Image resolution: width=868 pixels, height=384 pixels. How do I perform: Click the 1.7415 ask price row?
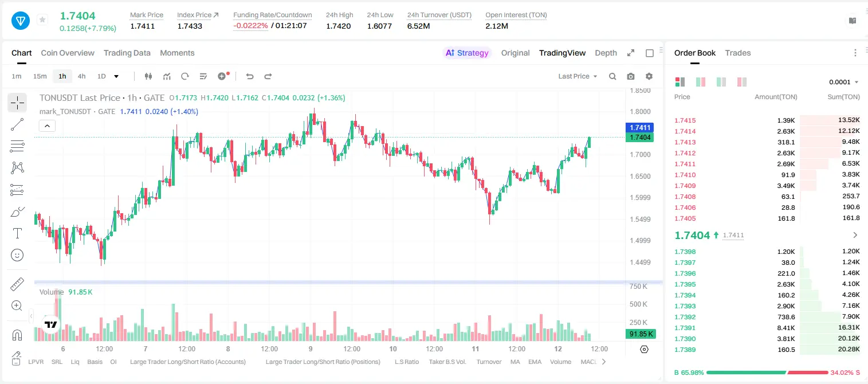click(x=767, y=120)
